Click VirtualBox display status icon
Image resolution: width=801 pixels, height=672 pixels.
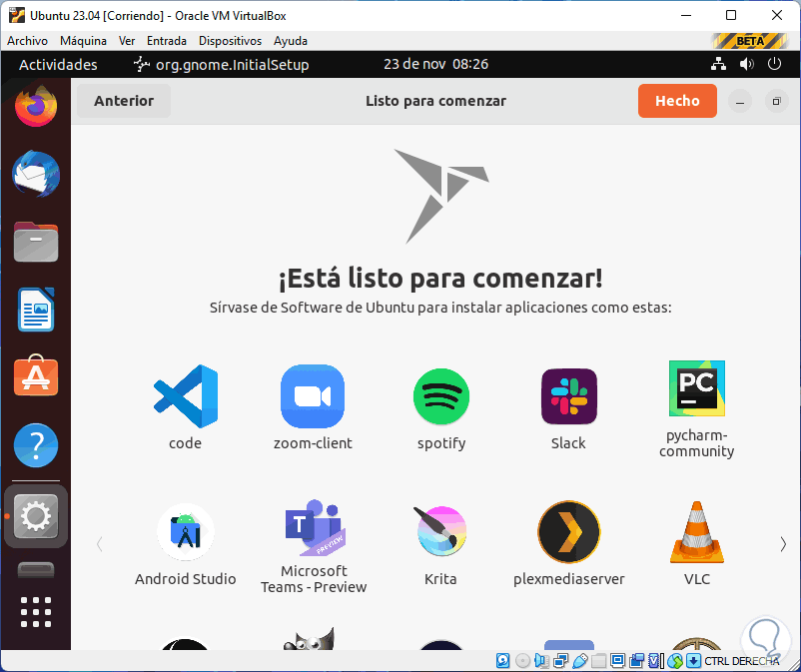pos(617,661)
